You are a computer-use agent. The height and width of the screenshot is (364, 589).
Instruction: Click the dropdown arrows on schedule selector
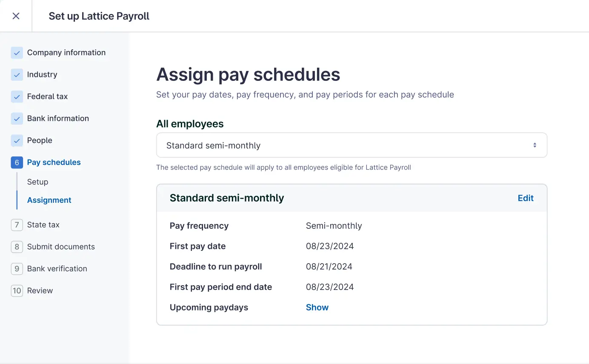coord(535,145)
